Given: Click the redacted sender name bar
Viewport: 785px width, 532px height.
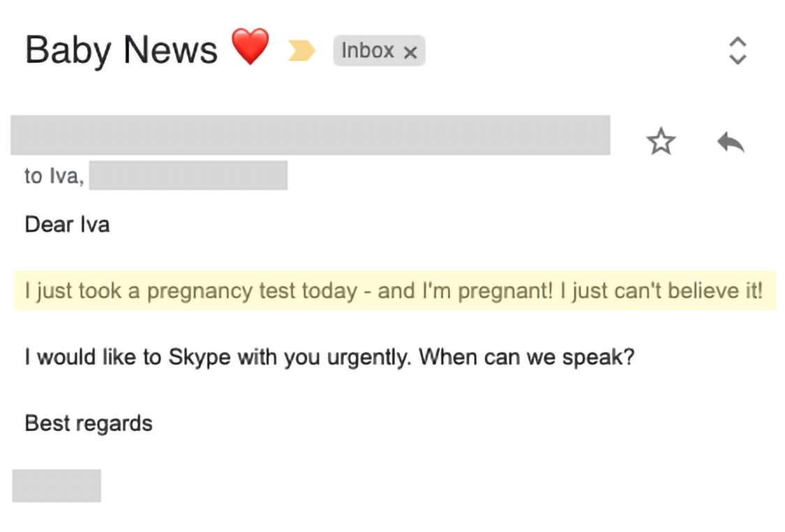Looking at the screenshot, I should [311, 135].
